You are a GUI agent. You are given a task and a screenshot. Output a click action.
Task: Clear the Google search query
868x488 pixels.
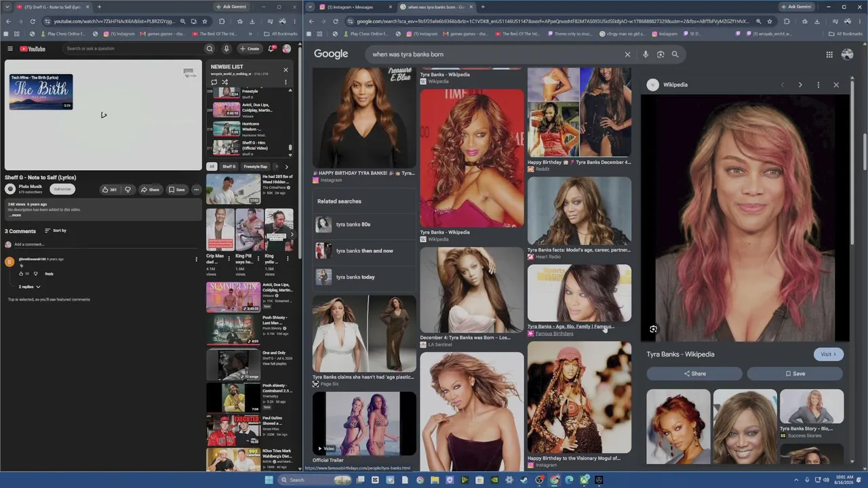click(627, 54)
